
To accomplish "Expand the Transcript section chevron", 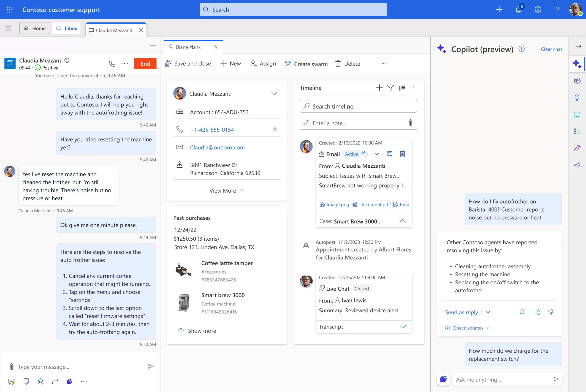I will (402, 326).
